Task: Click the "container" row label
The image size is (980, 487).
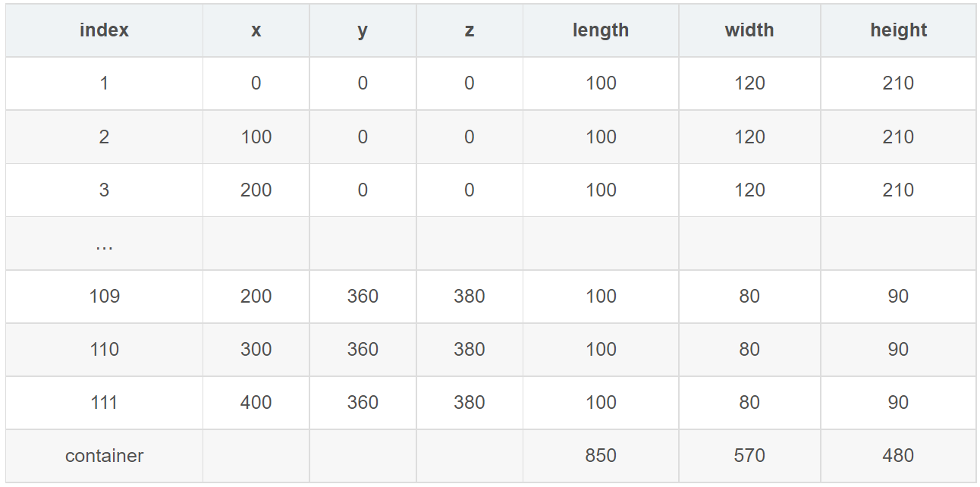Action: coord(104,455)
